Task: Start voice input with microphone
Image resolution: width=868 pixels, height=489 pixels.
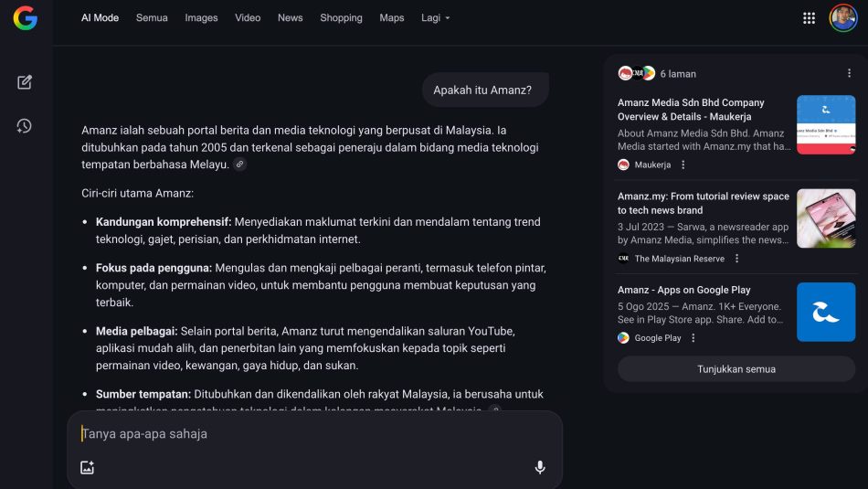Action: (540, 467)
